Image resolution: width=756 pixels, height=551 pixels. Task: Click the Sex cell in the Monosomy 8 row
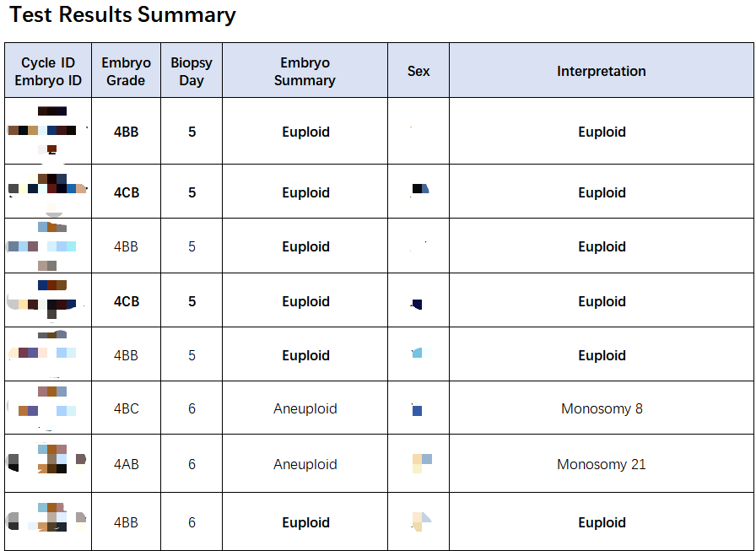(418, 410)
